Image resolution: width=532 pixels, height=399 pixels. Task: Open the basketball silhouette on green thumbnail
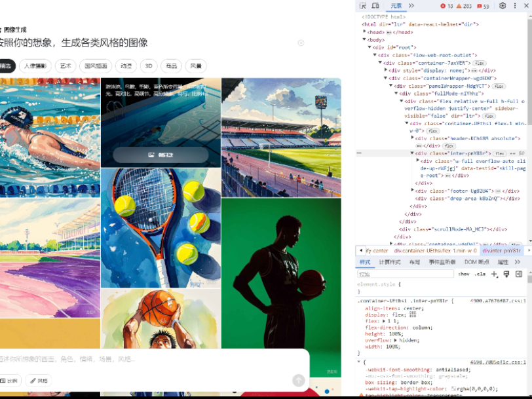coord(281,287)
